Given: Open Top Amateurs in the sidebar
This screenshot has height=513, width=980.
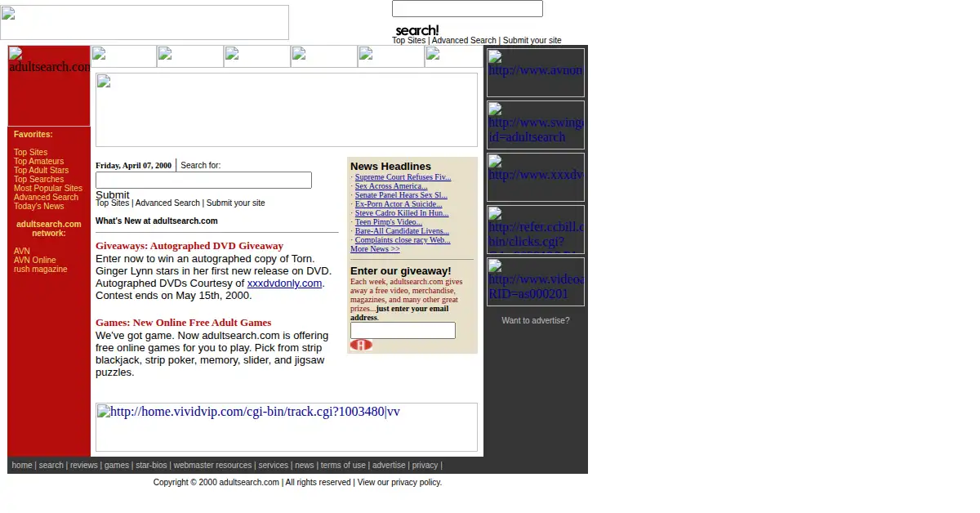Looking at the screenshot, I should click(x=38, y=161).
